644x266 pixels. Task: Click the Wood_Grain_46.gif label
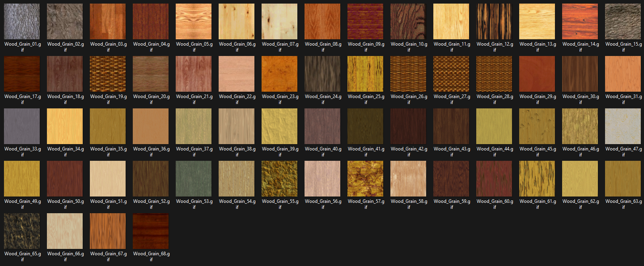click(x=580, y=152)
